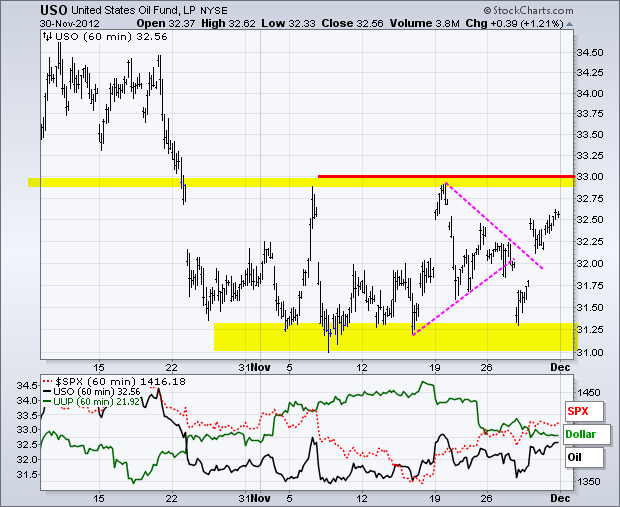Click the 1350 label on lower right axis
Screen dimensions: 620x507
pyautogui.click(x=589, y=482)
